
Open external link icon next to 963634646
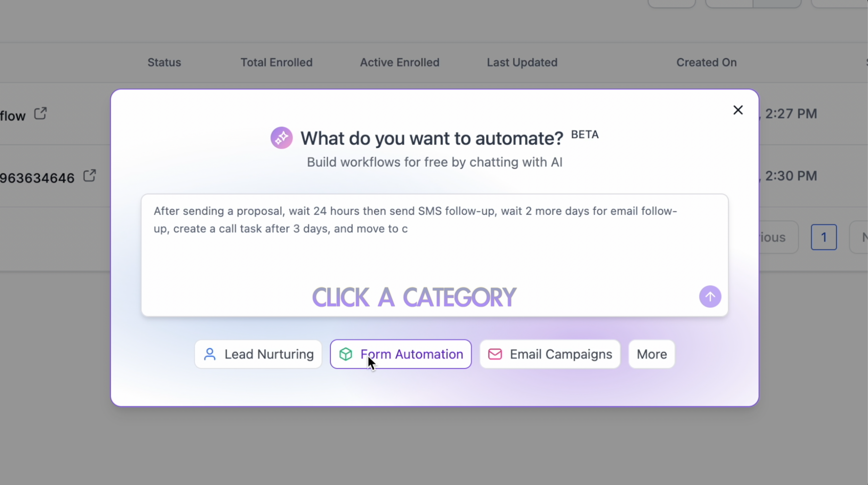click(x=90, y=175)
